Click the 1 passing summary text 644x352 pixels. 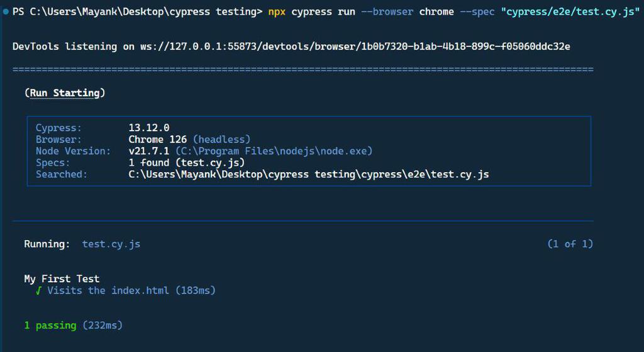50,326
